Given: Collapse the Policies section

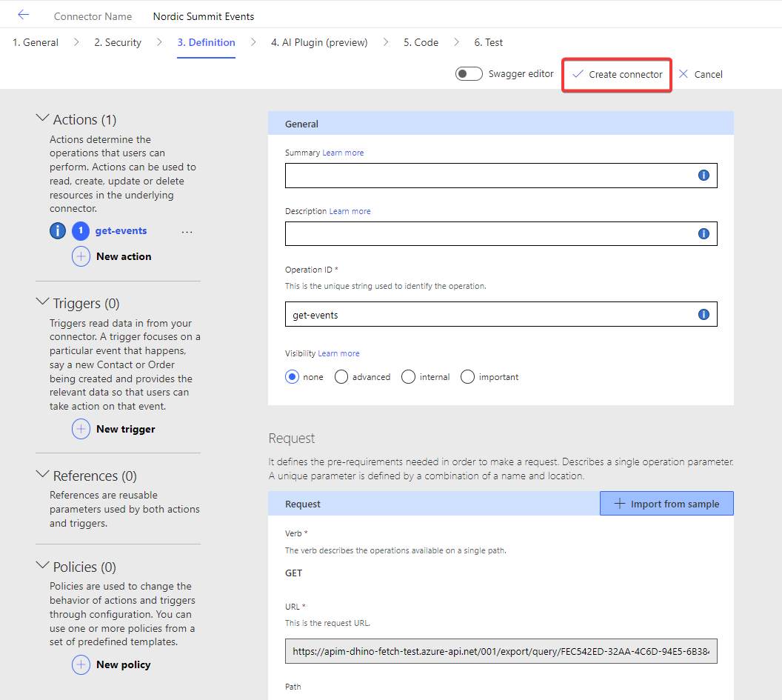Looking at the screenshot, I should [x=43, y=567].
